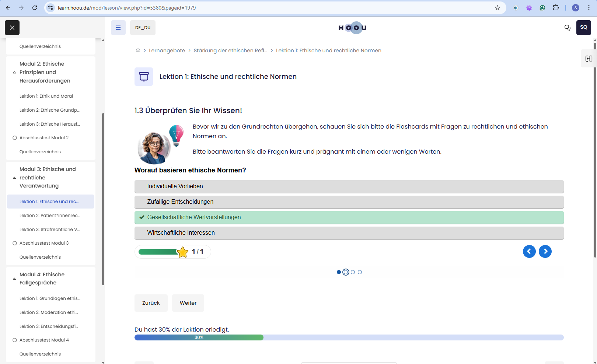Select answer Wirtschaftliche Interessen

pos(349,233)
